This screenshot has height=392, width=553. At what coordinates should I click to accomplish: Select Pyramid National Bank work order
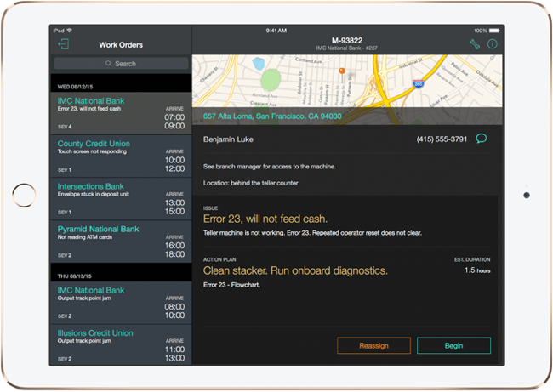coord(121,241)
